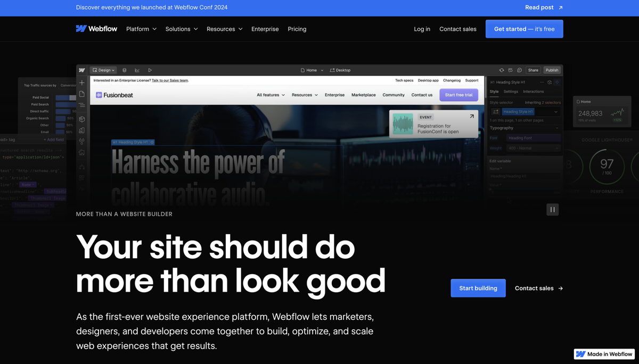This screenshot has height=364, width=639.
Task: Click the Heading Font field
Action: (x=533, y=138)
